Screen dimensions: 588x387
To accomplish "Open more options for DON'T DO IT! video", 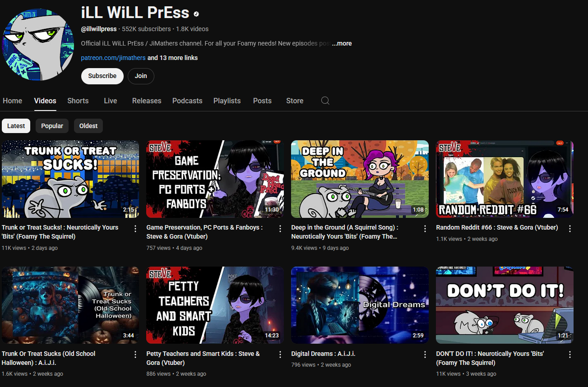I will click(x=570, y=355).
